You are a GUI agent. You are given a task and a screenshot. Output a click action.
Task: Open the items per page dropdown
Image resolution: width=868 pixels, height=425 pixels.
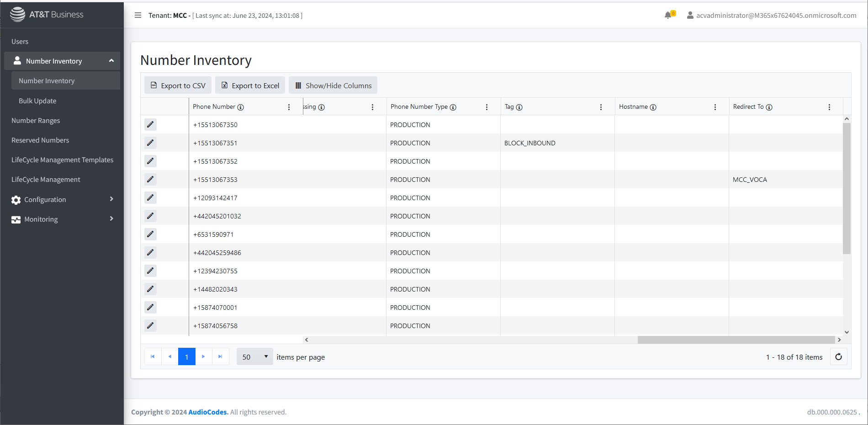point(254,357)
